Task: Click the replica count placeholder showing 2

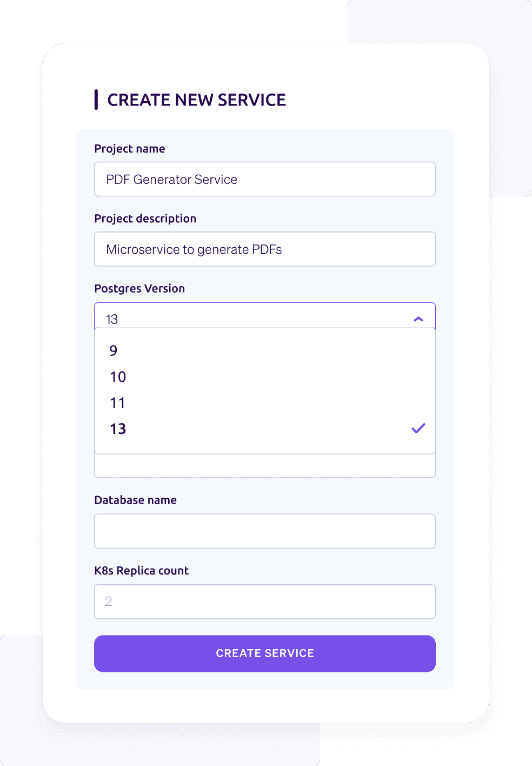Action: (108, 601)
